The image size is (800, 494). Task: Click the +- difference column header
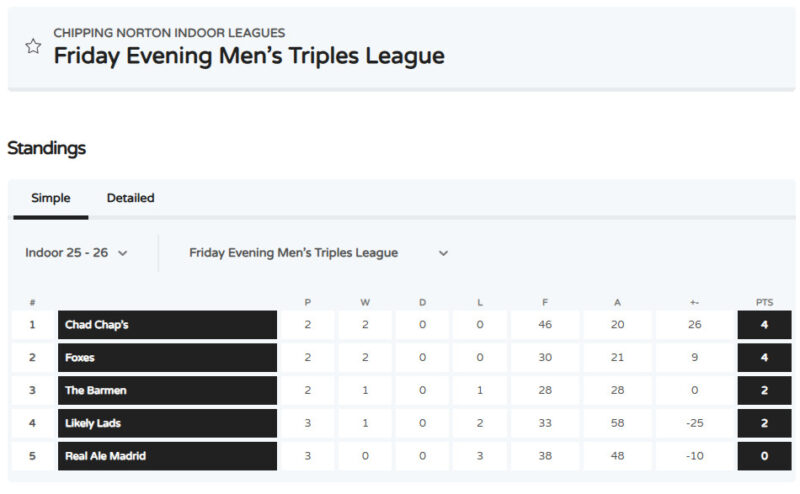tap(694, 302)
